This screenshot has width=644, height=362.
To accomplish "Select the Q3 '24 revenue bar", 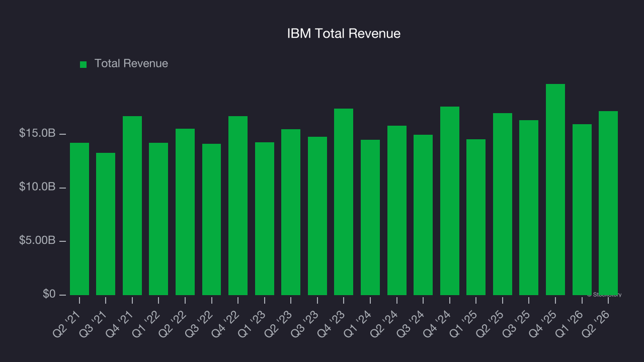I will (423, 215).
